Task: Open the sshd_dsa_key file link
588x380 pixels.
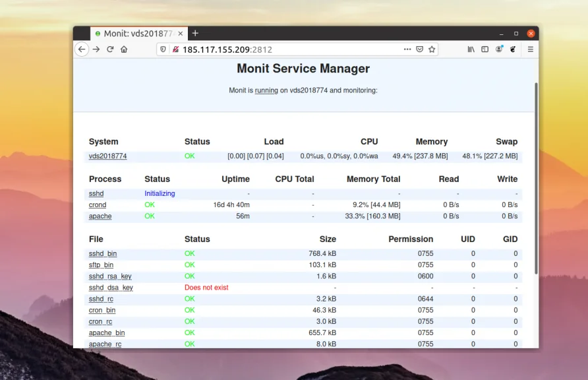Action: pyautogui.click(x=111, y=288)
